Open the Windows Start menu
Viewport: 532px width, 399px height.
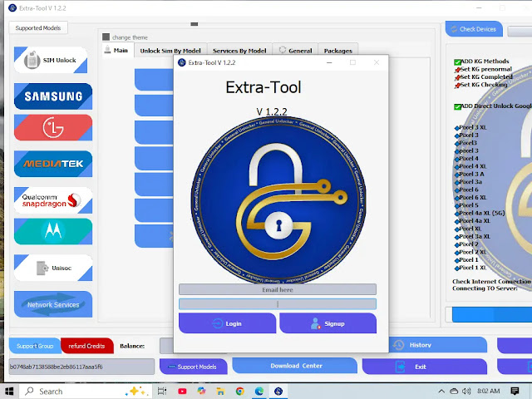(9, 392)
